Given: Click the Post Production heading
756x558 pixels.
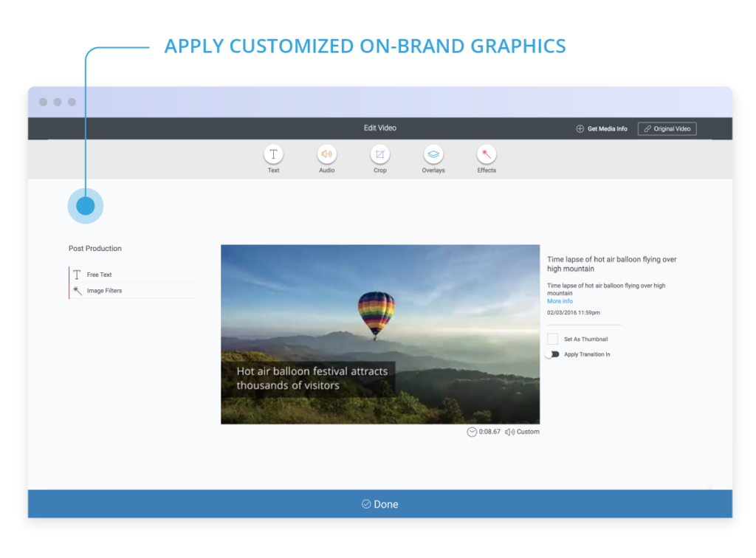Looking at the screenshot, I should (95, 249).
